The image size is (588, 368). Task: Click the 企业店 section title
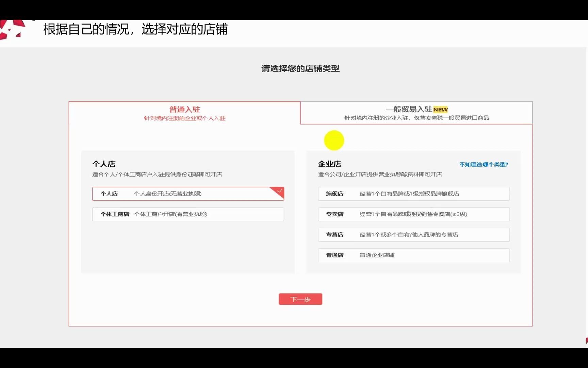329,164
